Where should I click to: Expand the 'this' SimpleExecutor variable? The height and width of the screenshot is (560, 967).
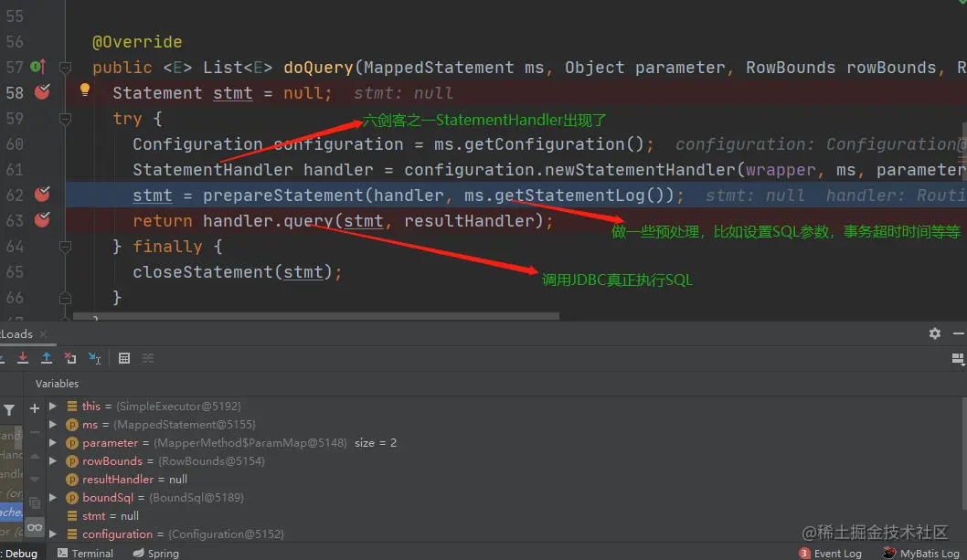click(53, 406)
